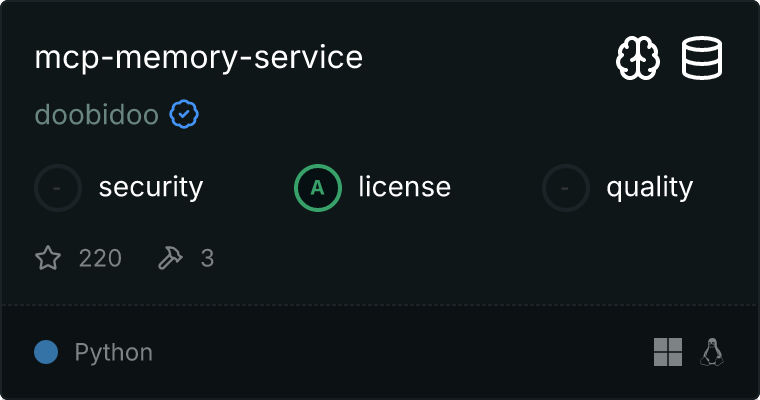
Task: Click the quality label text
Action: 649,187
